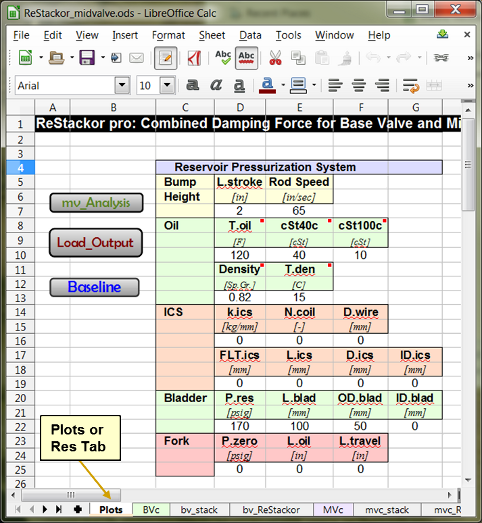Image resolution: width=482 pixels, height=523 pixels.
Task: Open the Arial font name dropdown
Action: pyautogui.click(x=122, y=85)
